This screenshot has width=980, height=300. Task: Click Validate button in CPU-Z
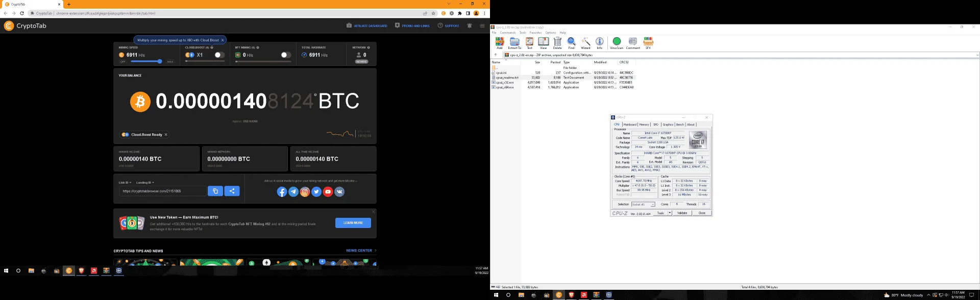point(682,213)
